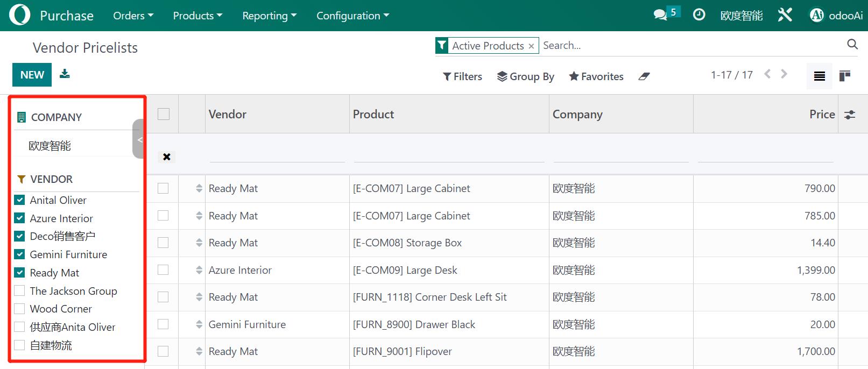Open the 欧度智能 company switcher in navbar
Viewport: 868px width, 369px height.
coord(742,16)
